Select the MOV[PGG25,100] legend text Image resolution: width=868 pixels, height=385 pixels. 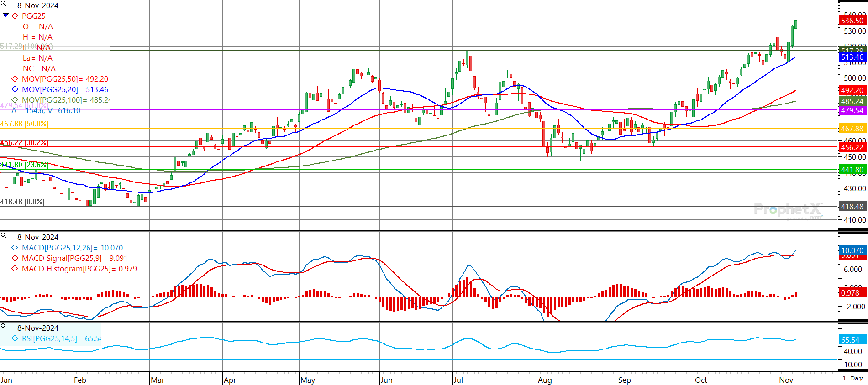(66, 100)
